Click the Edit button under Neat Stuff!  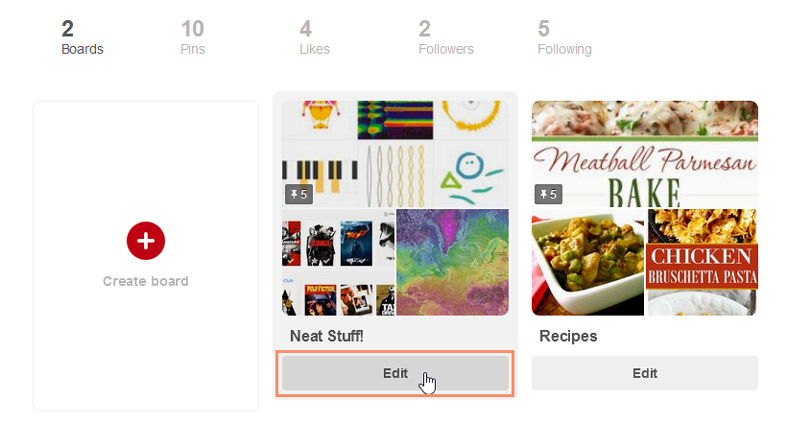[395, 373]
